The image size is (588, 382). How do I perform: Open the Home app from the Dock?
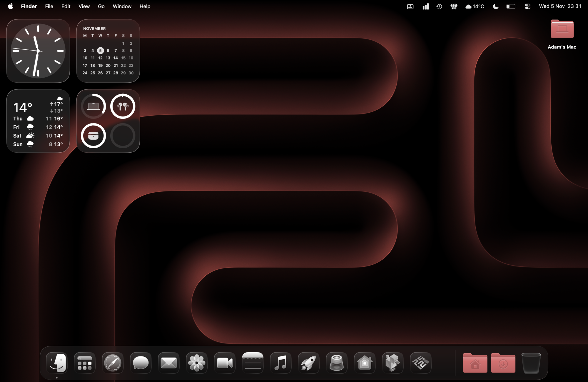point(365,363)
